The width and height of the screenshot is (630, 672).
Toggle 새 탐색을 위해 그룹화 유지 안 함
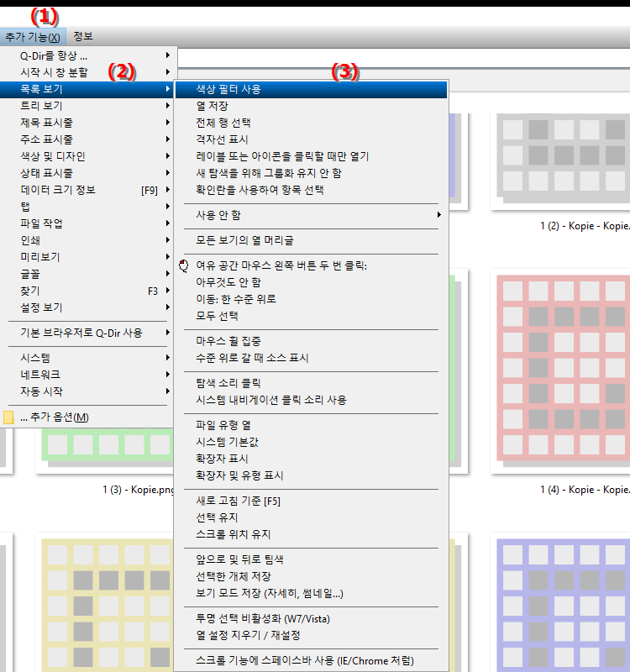click(x=311, y=173)
